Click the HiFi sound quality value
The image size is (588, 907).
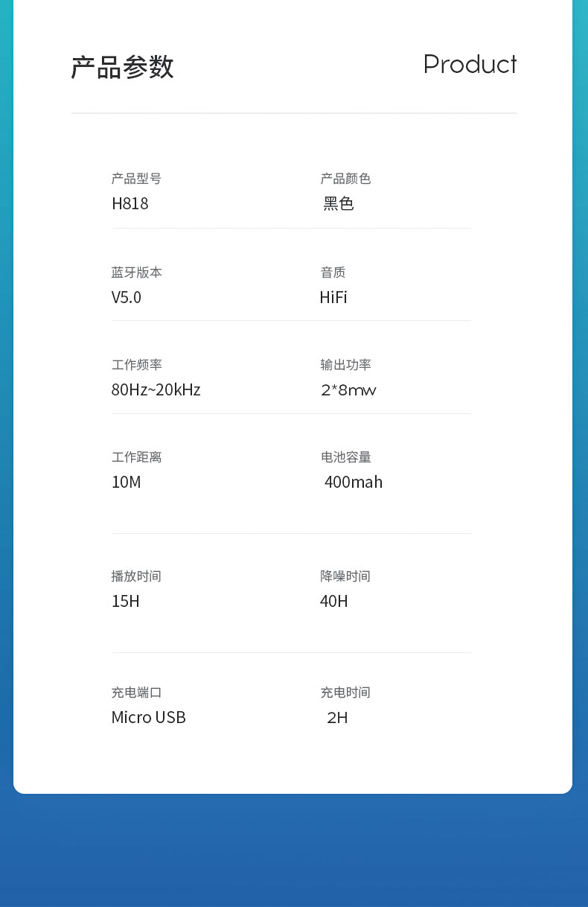pos(333,297)
